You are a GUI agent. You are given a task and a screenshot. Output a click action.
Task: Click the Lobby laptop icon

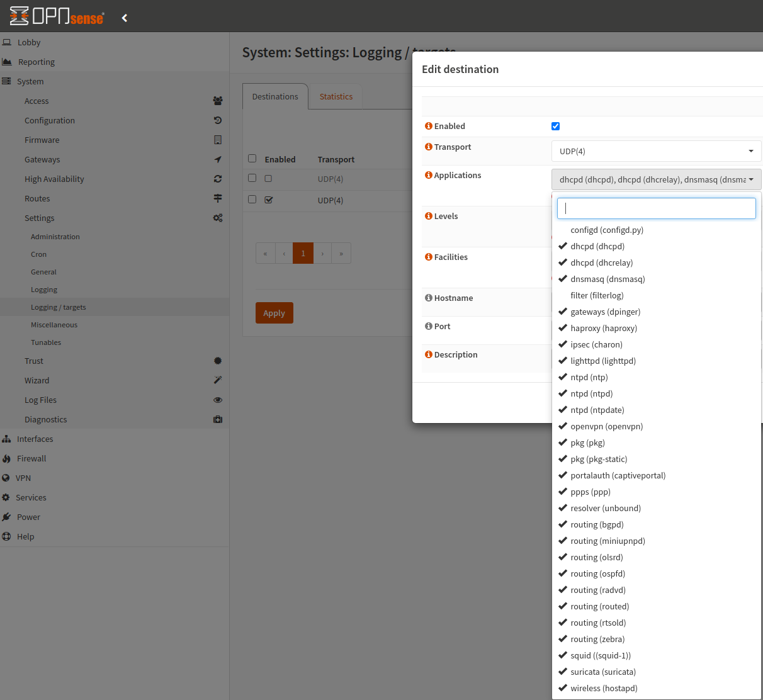point(7,42)
